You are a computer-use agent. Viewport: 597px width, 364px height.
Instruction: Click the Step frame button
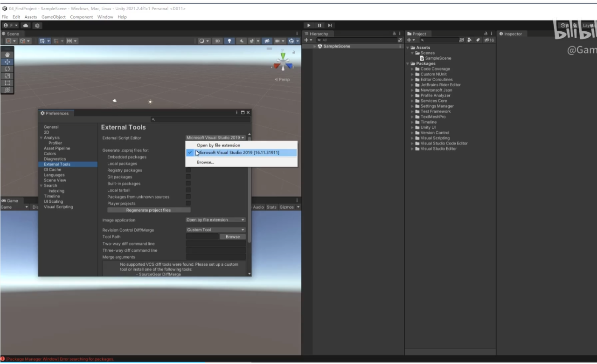[x=330, y=25]
